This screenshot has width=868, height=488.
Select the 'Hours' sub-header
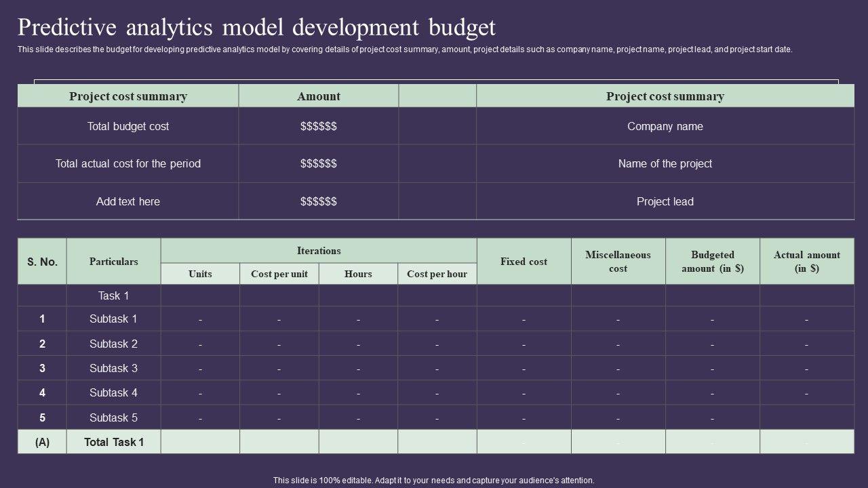tap(358, 274)
